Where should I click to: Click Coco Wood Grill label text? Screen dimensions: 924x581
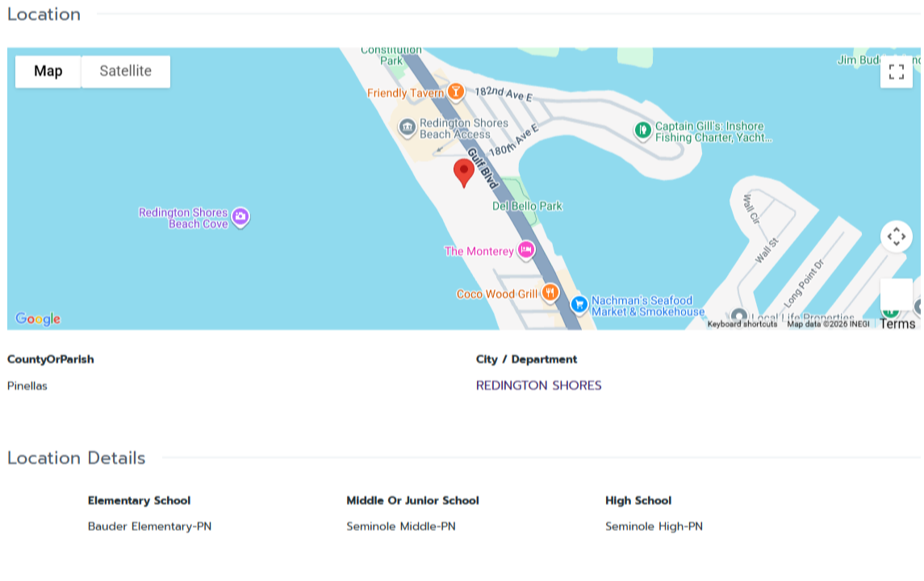tap(497, 294)
